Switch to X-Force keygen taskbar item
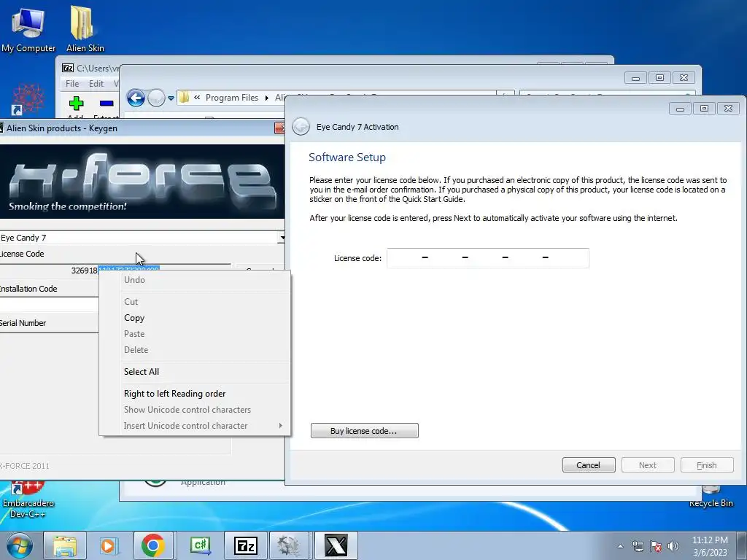Screen dimensions: 747x560 pyautogui.click(x=336, y=545)
